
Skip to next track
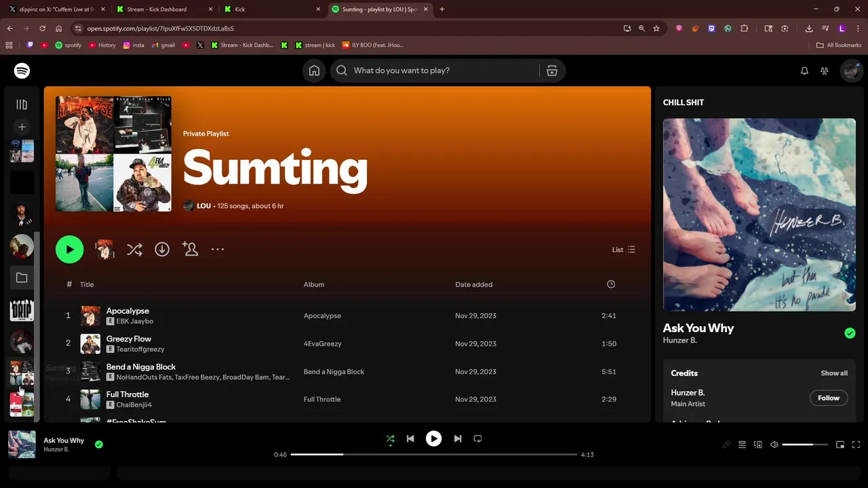tap(458, 439)
